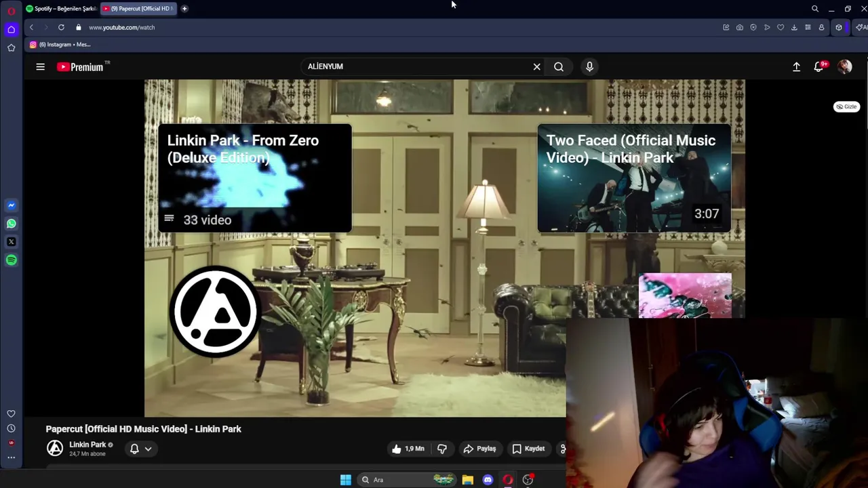The width and height of the screenshot is (868, 488).
Task: Open the pink end-screen thumbnail
Action: pos(685,296)
